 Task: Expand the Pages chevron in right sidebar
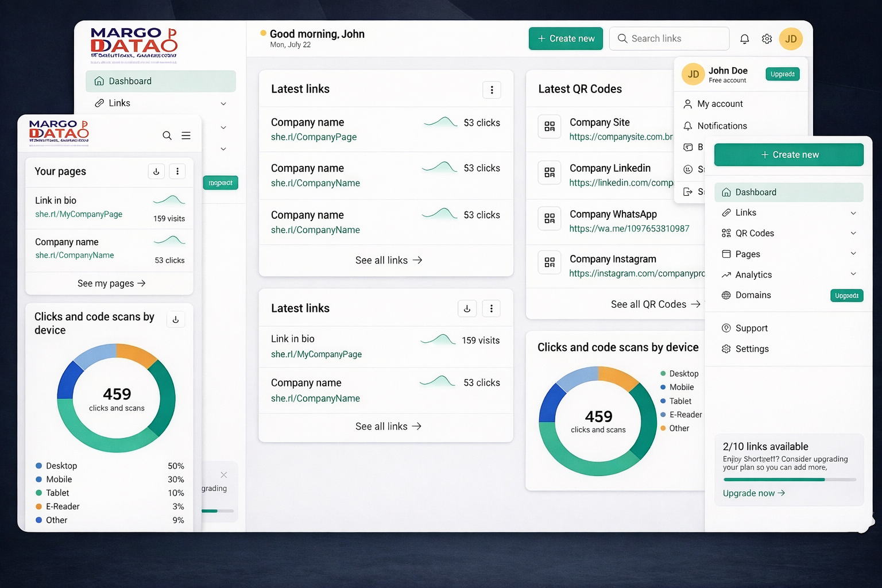click(x=853, y=254)
